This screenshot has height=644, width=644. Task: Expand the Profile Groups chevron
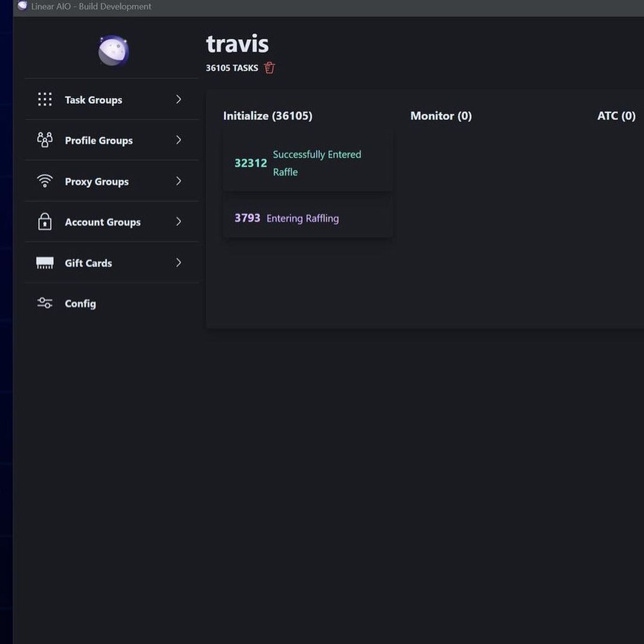[178, 140]
